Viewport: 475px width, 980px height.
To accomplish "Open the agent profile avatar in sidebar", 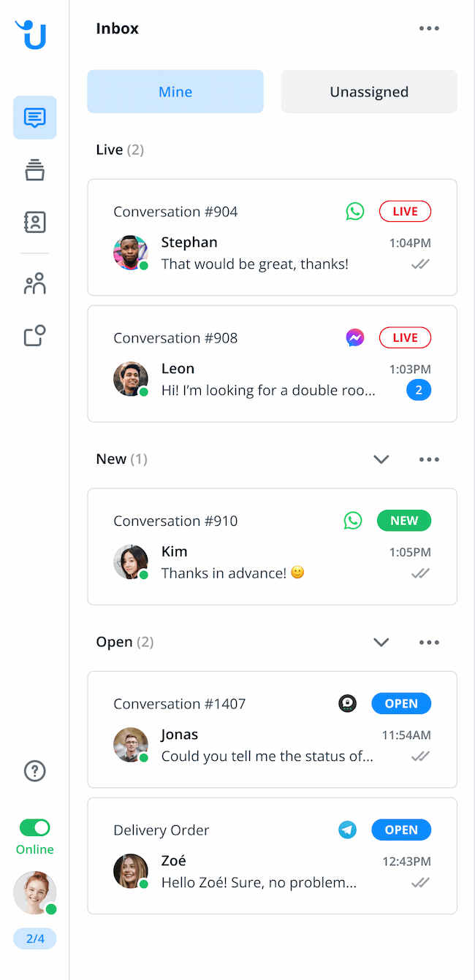I will [x=34, y=892].
